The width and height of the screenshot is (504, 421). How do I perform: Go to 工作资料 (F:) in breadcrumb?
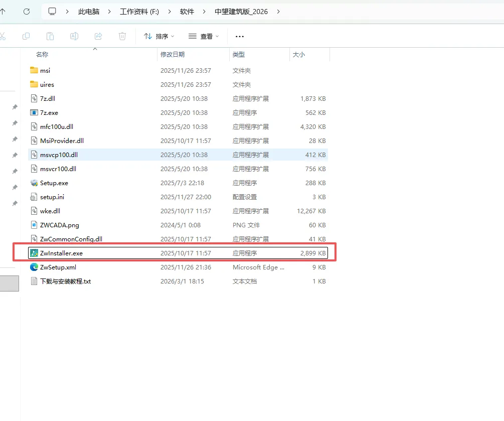click(139, 12)
